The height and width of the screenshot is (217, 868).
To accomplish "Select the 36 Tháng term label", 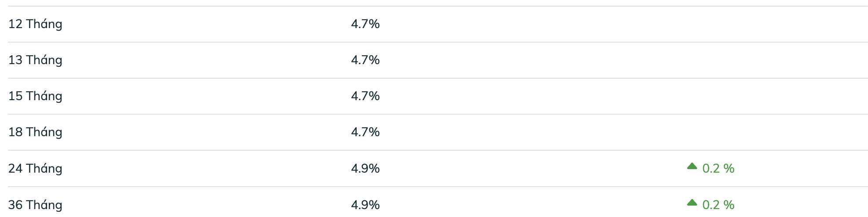I will tap(35, 205).
